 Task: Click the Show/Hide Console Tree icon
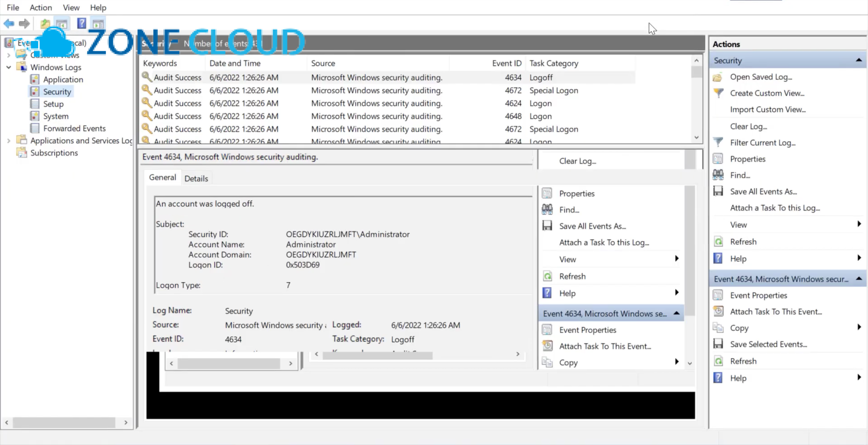click(x=62, y=24)
